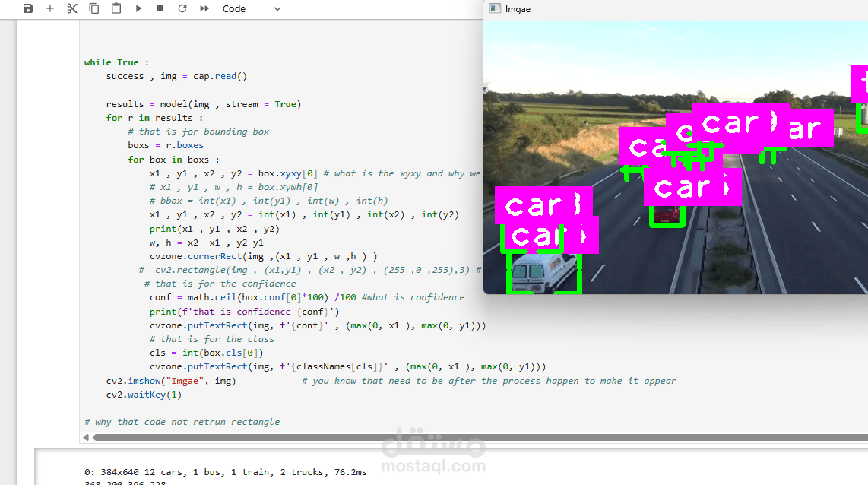Image resolution: width=868 pixels, height=485 pixels.
Task: Click the red car in the Imgae window
Action: pyautogui.click(x=667, y=214)
